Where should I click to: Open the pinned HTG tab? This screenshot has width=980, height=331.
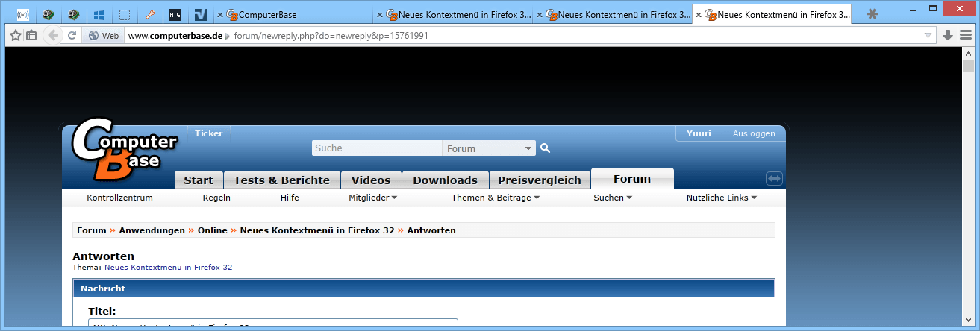(x=175, y=14)
